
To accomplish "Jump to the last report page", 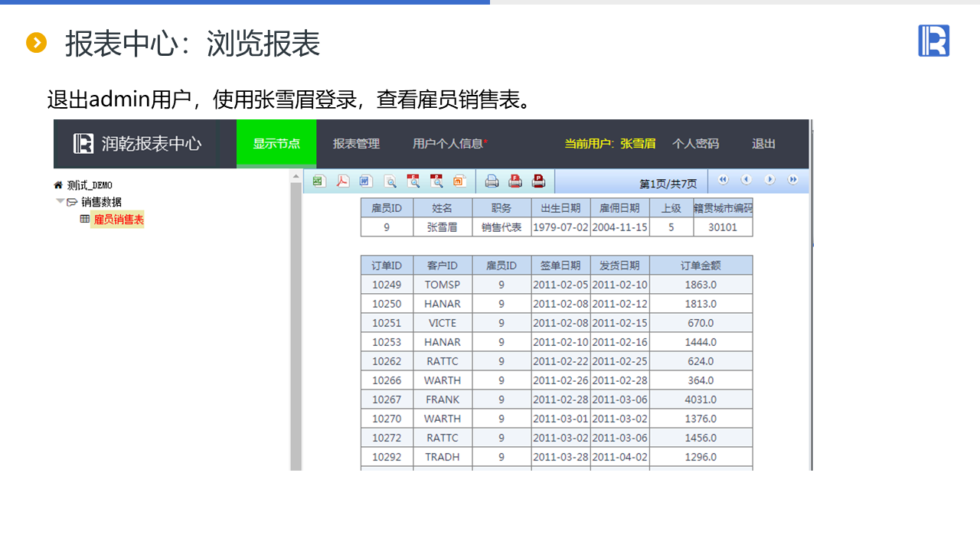I will point(793,180).
